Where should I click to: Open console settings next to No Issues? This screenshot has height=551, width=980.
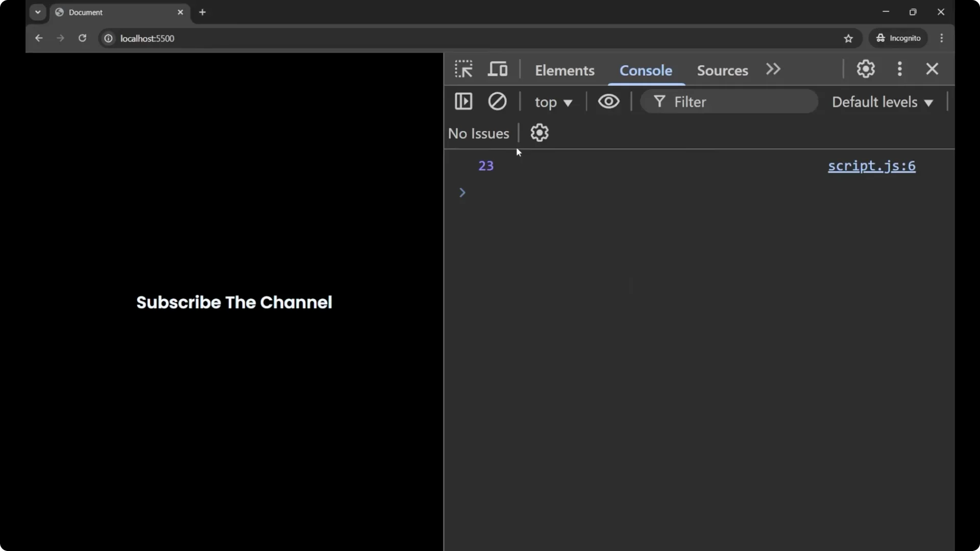click(540, 133)
